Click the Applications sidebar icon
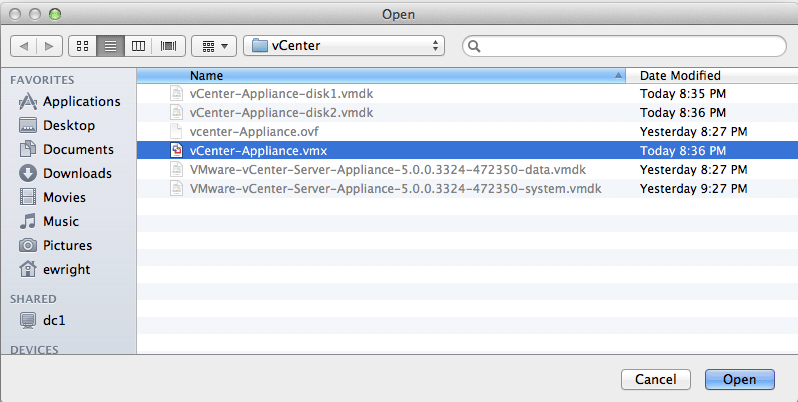798x402 pixels. coord(27,102)
